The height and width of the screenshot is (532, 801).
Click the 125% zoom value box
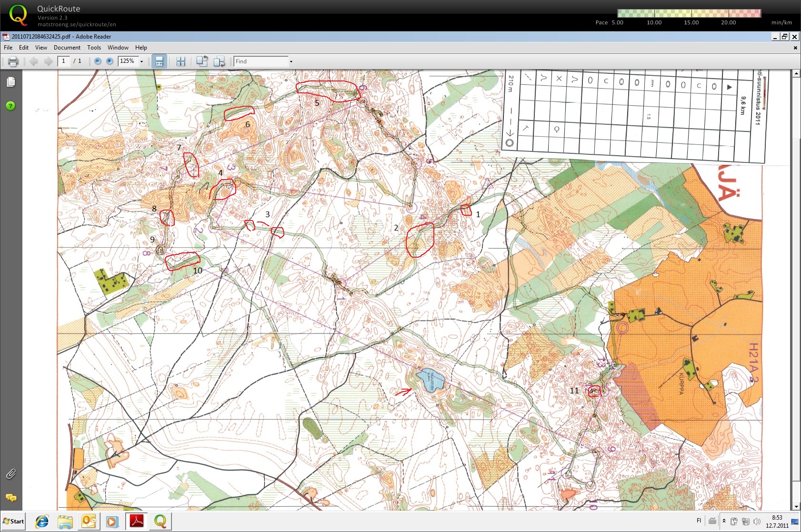pos(128,61)
